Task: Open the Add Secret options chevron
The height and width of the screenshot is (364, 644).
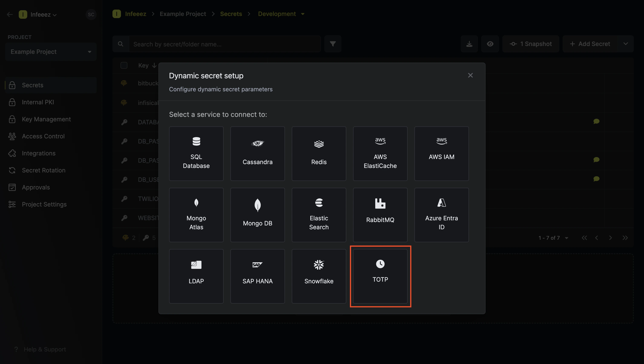Action: pyautogui.click(x=625, y=44)
